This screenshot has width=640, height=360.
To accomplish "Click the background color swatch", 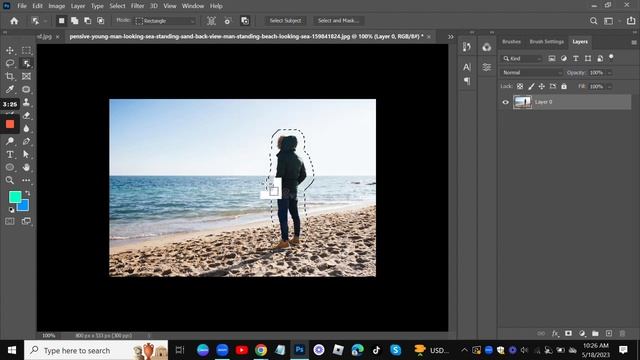I will pos(24,206).
